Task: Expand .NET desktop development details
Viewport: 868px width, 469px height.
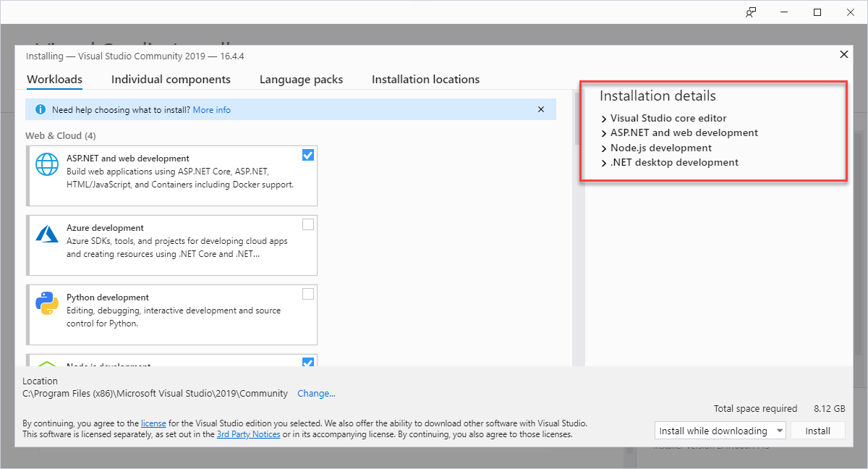Action: (x=604, y=163)
